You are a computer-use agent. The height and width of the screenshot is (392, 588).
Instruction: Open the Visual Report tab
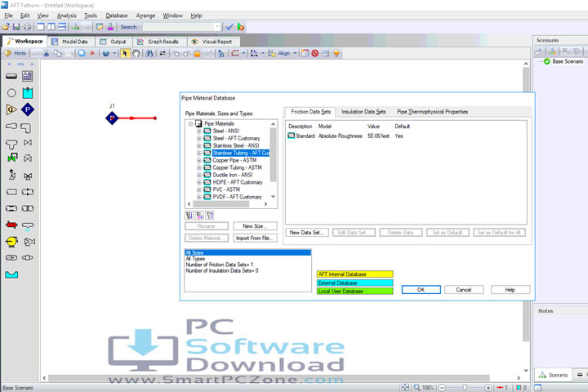pos(212,42)
